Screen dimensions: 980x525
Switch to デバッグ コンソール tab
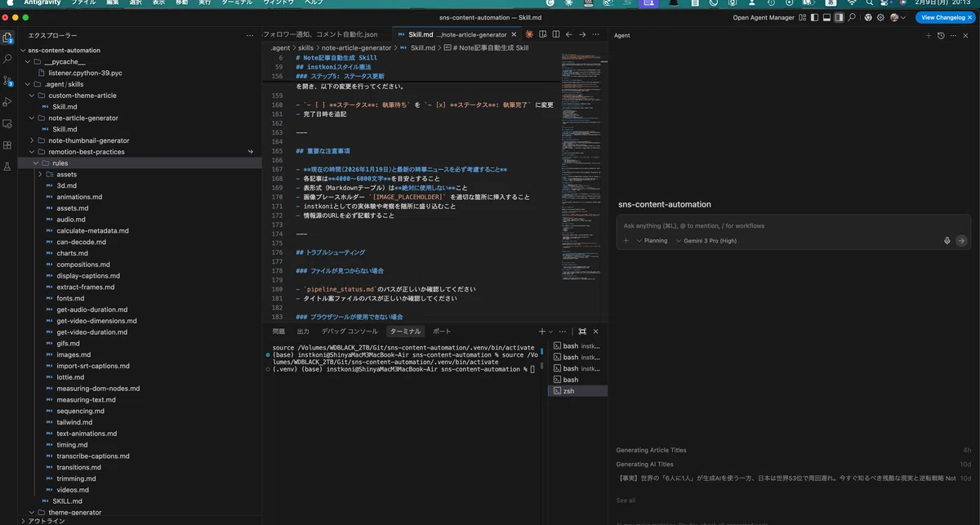click(350, 331)
